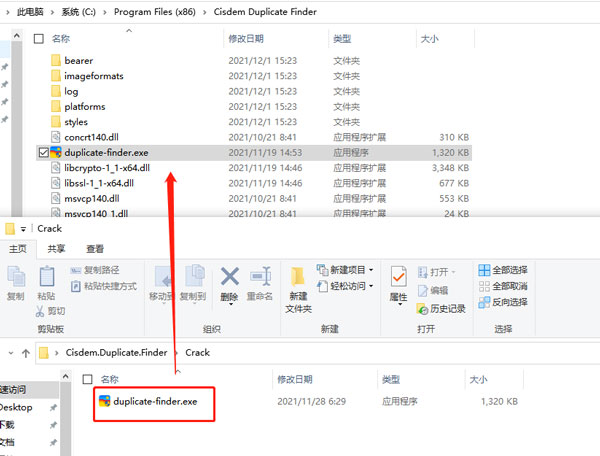Click the bearer folder icon

tap(56, 60)
